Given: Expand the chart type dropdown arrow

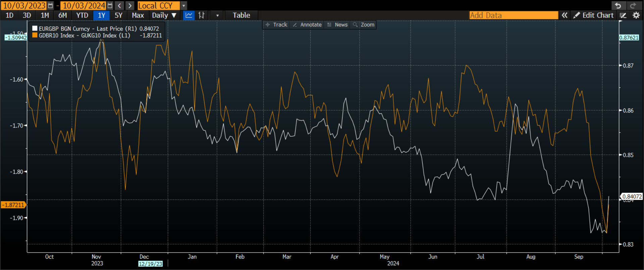Looking at the screenshot, I should (217, 15).
